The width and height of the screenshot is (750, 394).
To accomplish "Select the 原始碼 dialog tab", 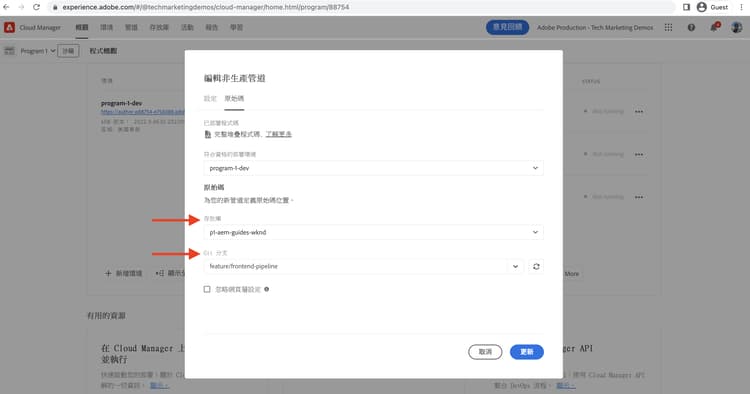I will pos(234,98).
